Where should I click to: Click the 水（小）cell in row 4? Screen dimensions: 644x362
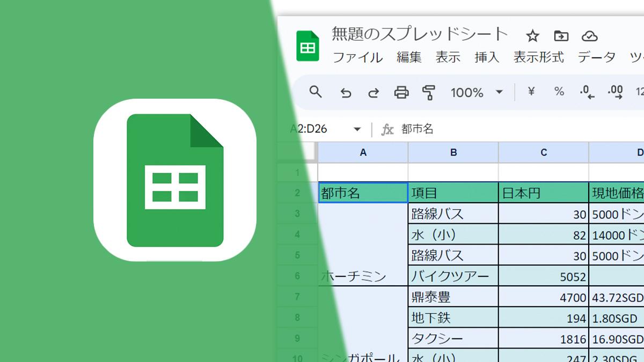[x=453, y=234]
